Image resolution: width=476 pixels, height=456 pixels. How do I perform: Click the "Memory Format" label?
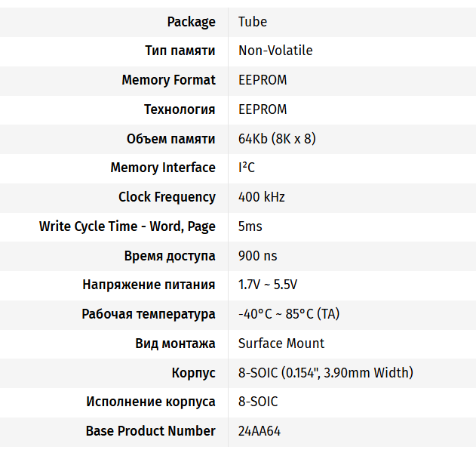[x=168, y=80]
